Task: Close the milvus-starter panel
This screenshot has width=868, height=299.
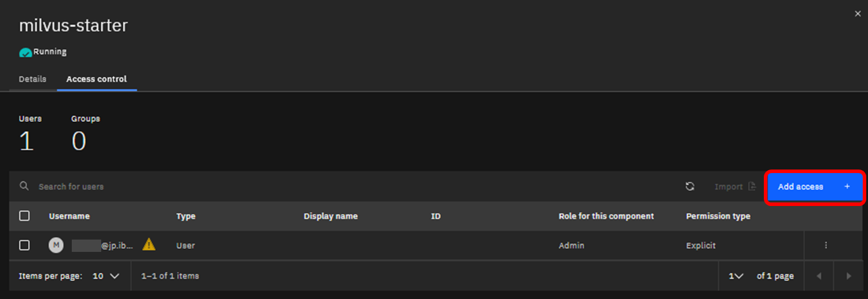Action: [x=857, y=14]
